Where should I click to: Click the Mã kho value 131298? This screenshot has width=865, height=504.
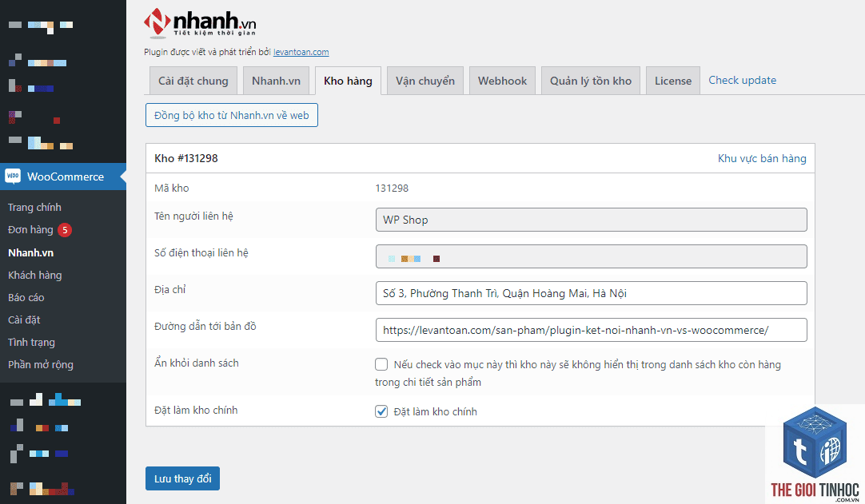click(x=392, y=188)
